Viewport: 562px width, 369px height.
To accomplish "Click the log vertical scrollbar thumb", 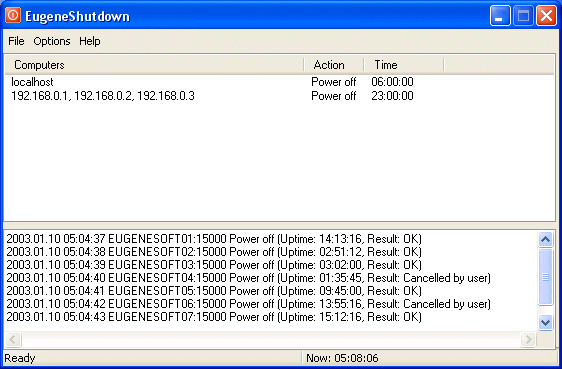I will tap(545, 277).
